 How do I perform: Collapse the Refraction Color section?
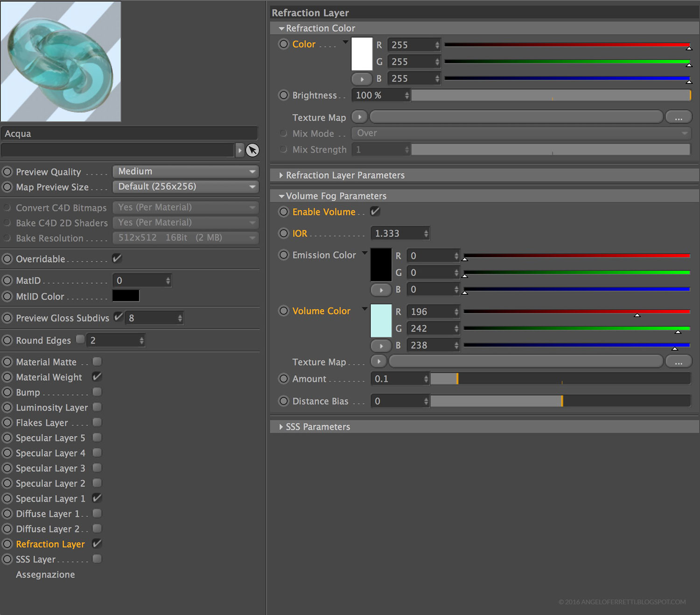pos(281,28)
